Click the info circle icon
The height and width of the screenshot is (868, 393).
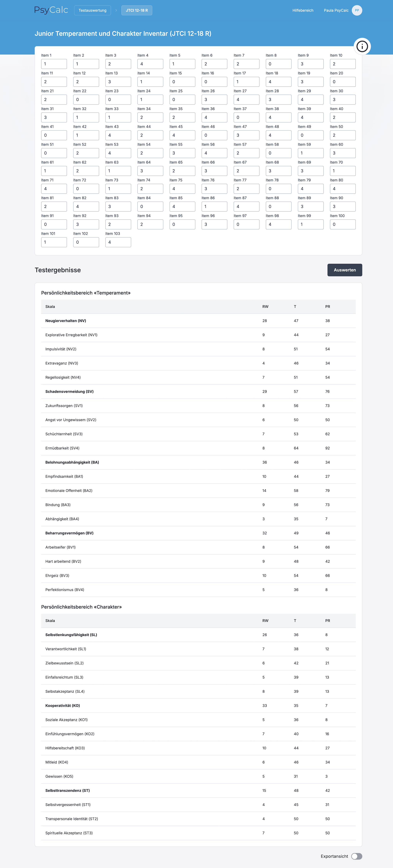(x=362, y=47)
